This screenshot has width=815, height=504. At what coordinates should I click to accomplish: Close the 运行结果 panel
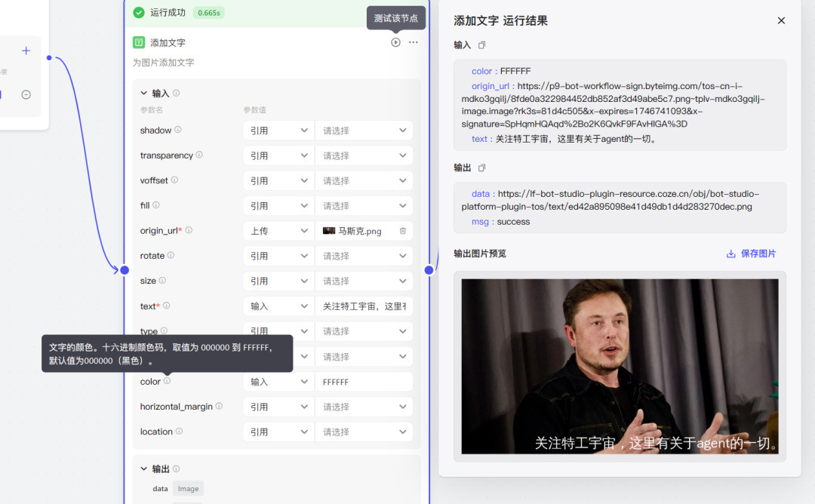pyautogui.click(x=781, y=21)
